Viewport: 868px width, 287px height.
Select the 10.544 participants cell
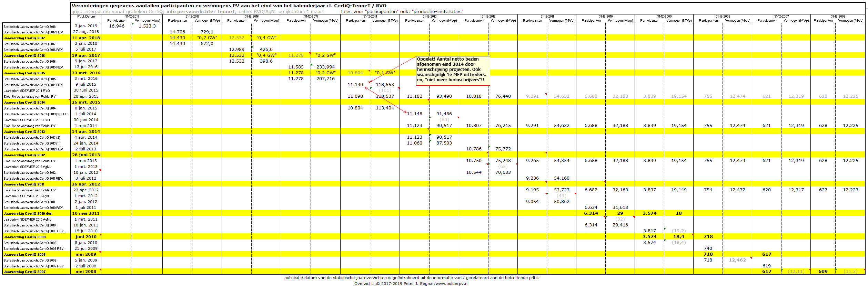pyautogui.click(x=474, y=172)
